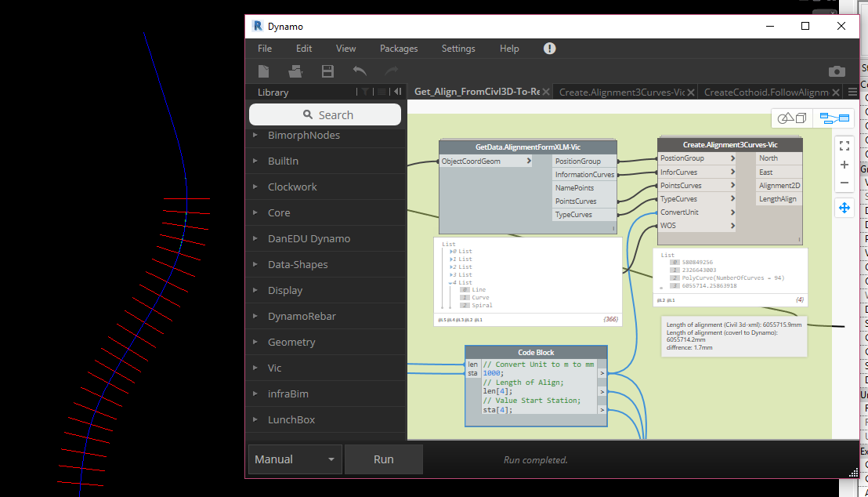Switch to Get_Align_FromCivl3D-To-Re tab
This screenshot has height=497, width=868.
pos(476,92)
